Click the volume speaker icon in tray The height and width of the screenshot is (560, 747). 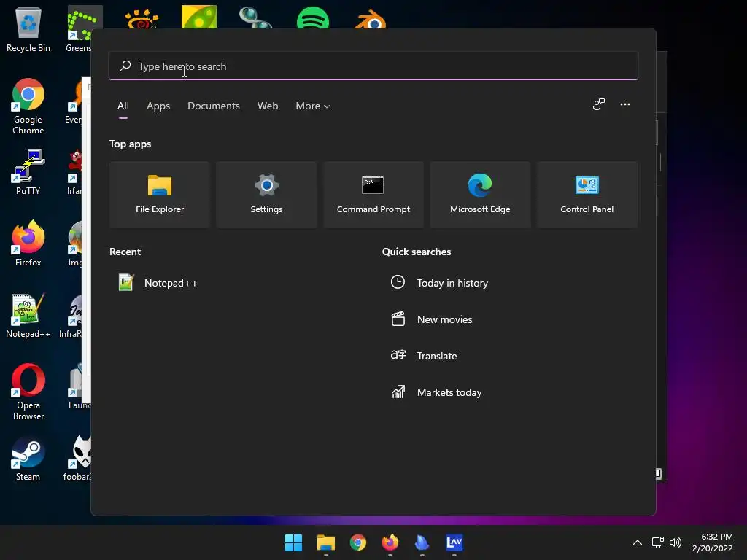pos(676,542)
